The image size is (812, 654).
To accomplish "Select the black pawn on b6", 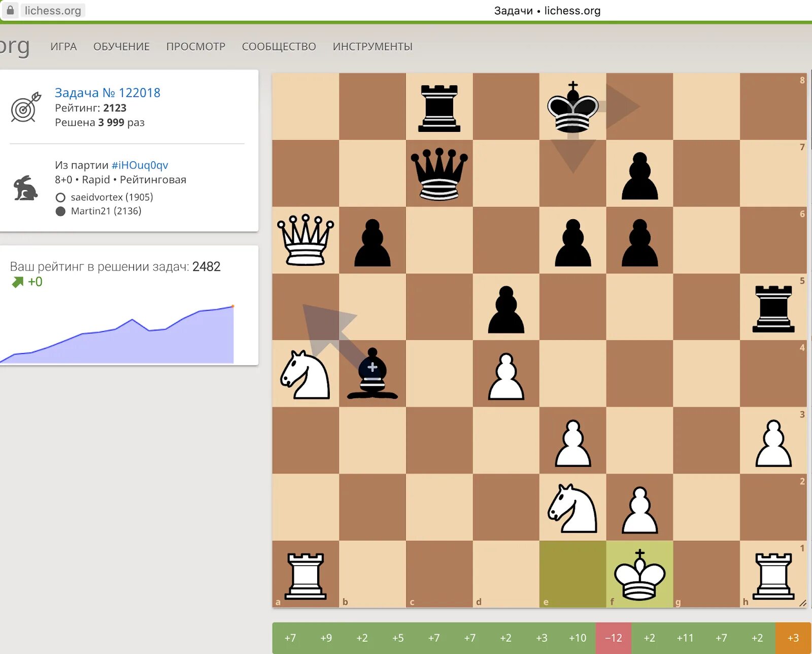I will [373, 242].
